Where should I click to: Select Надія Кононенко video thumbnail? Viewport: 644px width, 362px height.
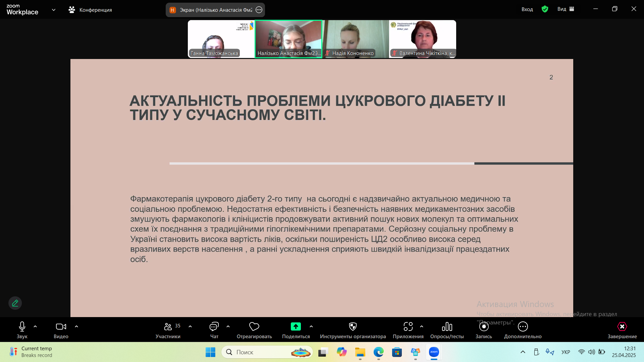click(x=356, y=39)
